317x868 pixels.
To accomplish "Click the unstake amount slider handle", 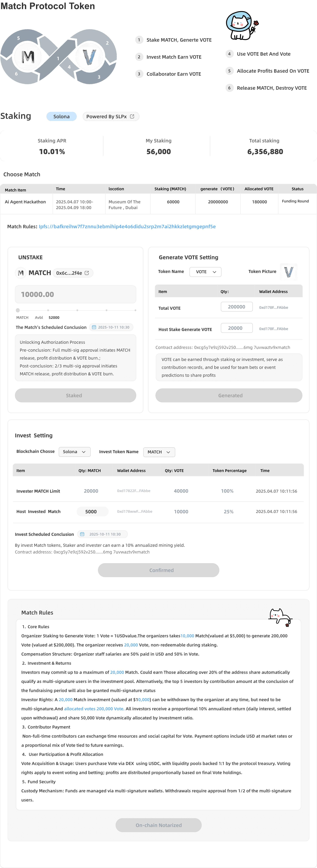I will 18,310.
